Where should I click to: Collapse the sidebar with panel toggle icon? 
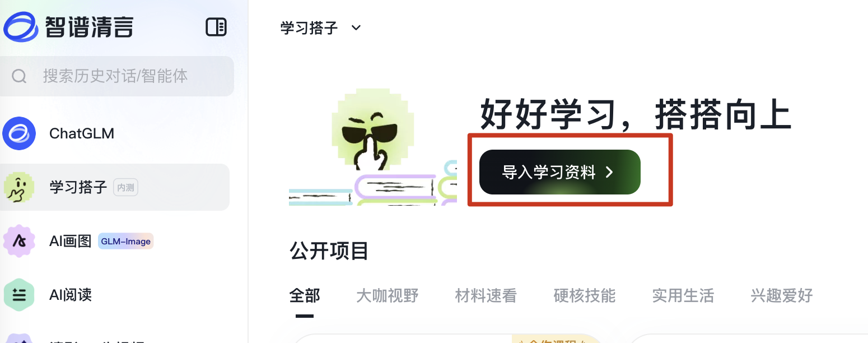(216, 27)
